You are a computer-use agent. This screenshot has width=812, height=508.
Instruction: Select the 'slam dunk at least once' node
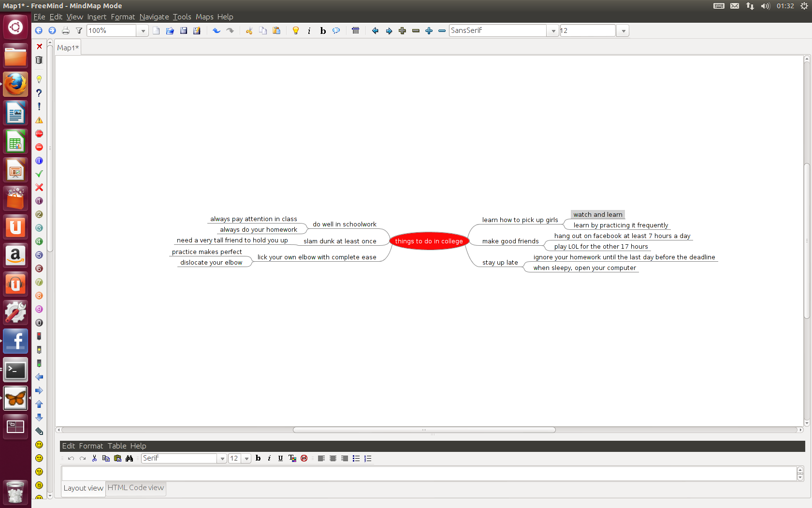click(x=339, y=241)
